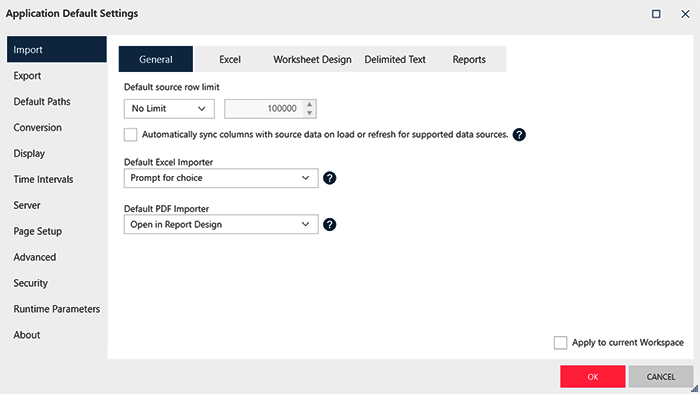Select Runtime Parameters in the sidebar
Screen dimensions: 700x394
[57, 309]
